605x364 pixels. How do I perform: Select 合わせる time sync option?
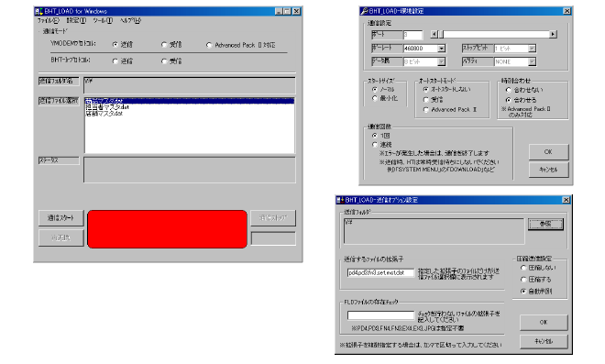coord(509,100)
